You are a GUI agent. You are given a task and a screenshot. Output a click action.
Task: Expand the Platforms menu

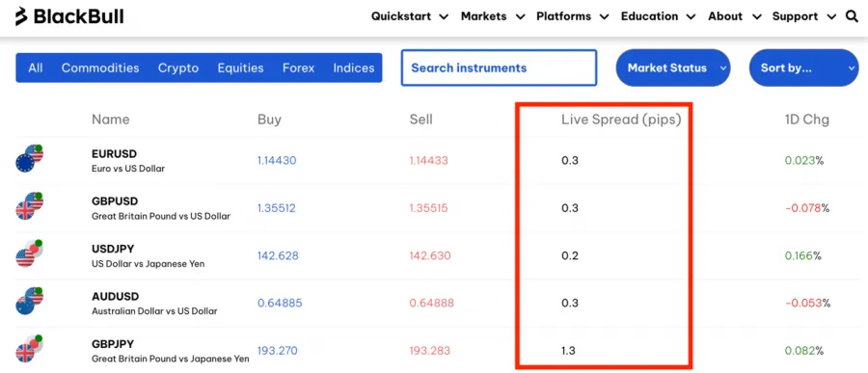point(572,16)
